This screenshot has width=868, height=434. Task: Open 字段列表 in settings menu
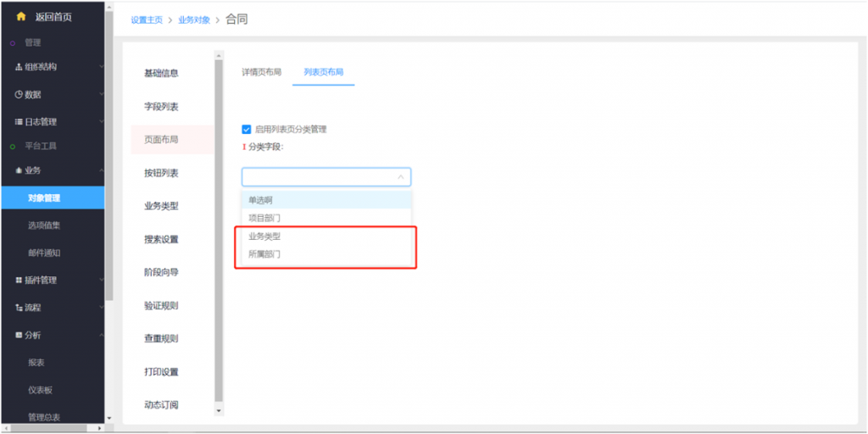tap(161, 107)
